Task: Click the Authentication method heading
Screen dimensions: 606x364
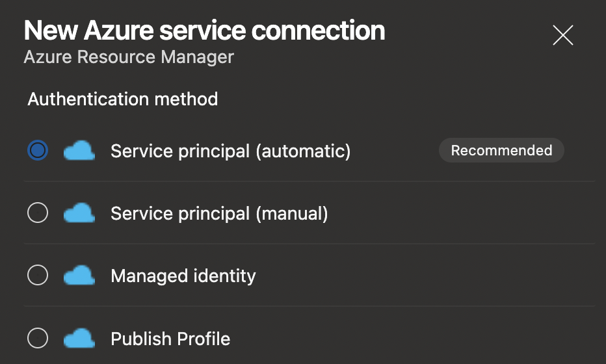Action: [122, 99]
